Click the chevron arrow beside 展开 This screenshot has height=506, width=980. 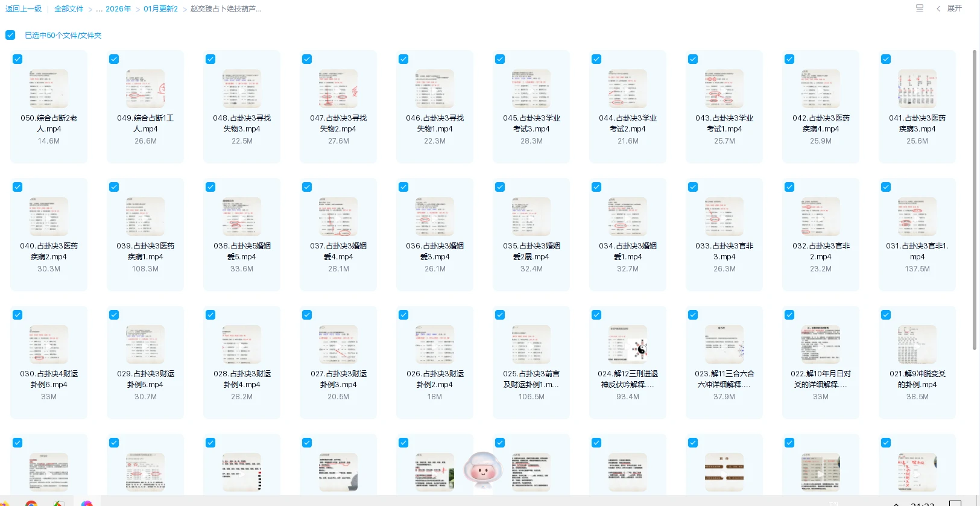938,8
